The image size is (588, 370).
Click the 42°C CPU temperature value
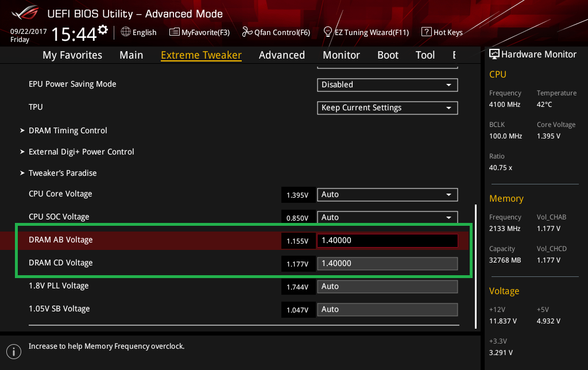coord(544,105)
